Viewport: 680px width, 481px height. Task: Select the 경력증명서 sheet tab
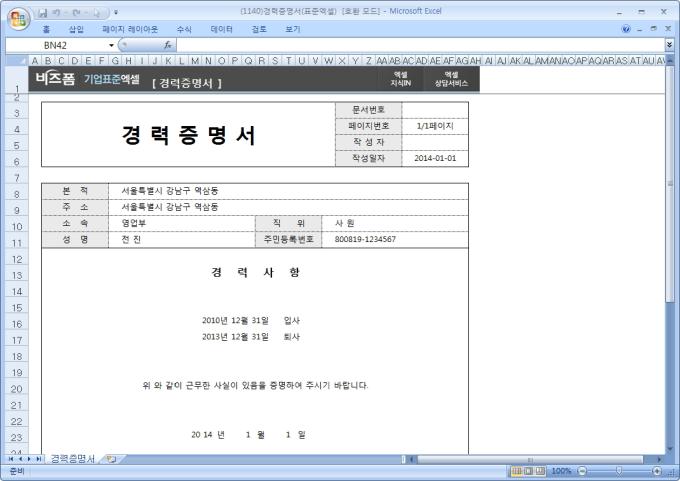click(72, 459)
